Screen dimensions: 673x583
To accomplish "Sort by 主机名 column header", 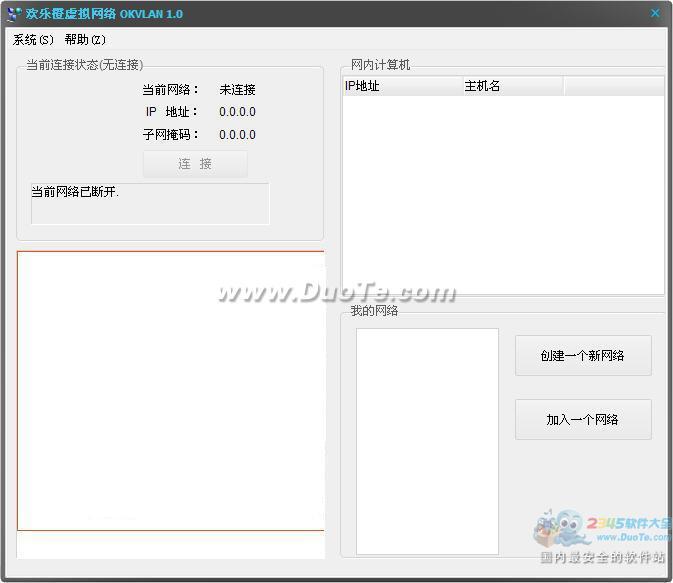I will click(513, 86).
